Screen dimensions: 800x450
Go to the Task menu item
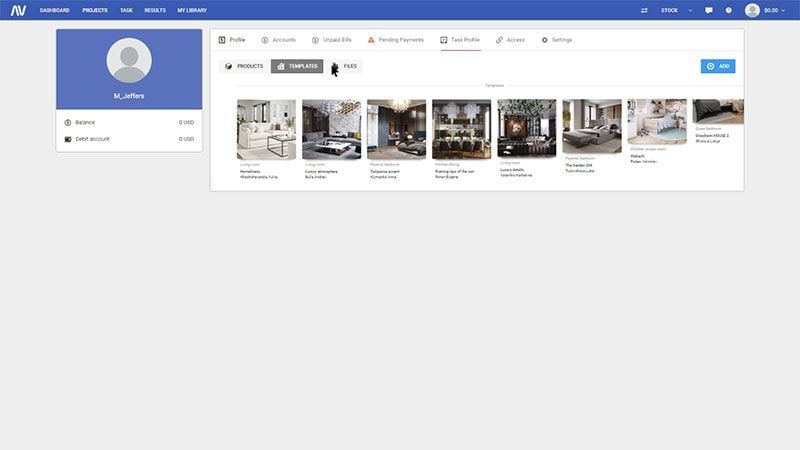click(126, 10)
